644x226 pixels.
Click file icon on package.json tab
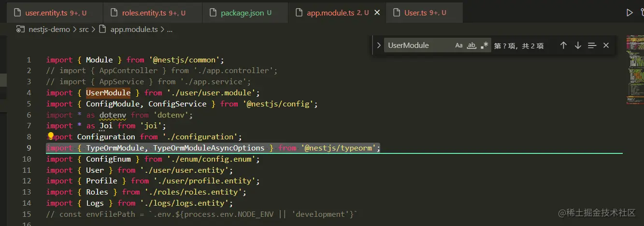click(212, 13)
